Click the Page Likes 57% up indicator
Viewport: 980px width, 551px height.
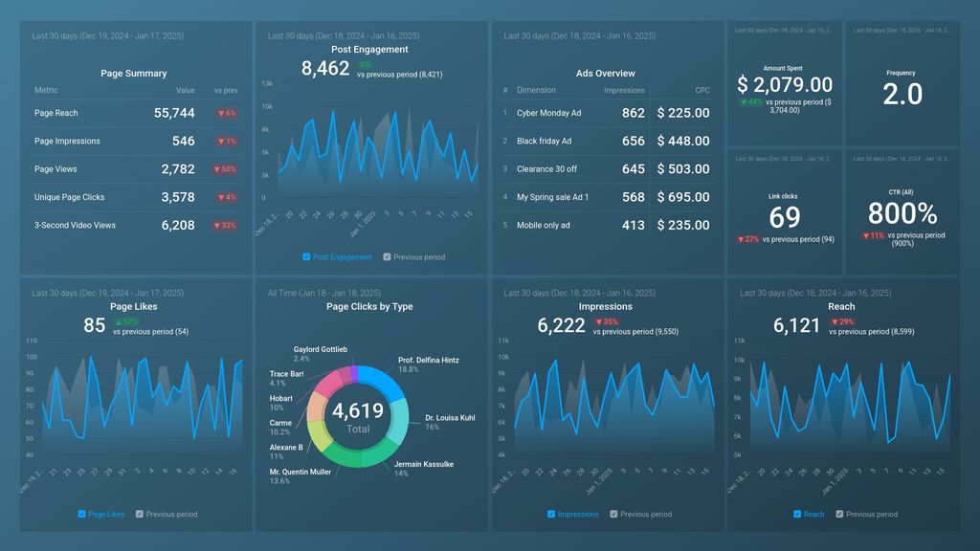pos(126,321)
